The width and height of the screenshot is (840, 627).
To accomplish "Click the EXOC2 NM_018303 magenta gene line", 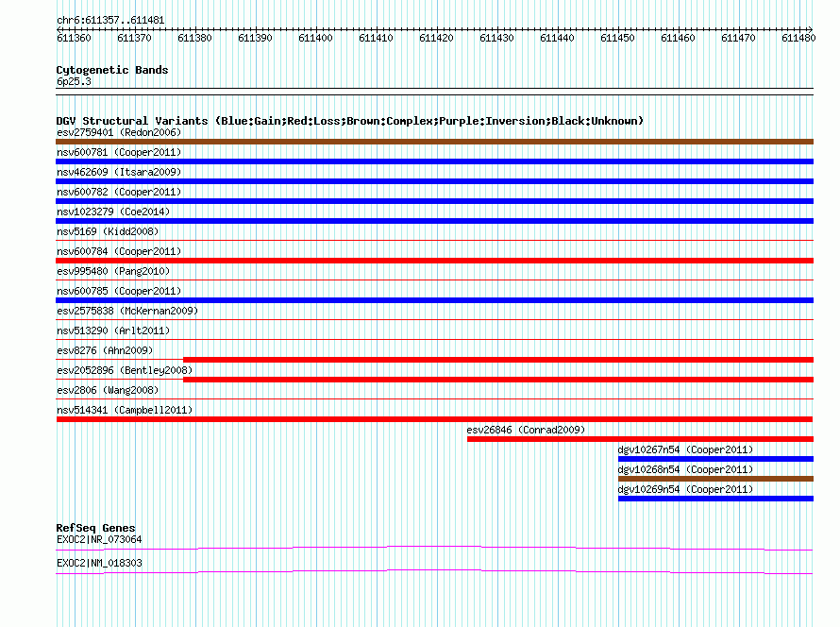I will [x=434, y=572].
